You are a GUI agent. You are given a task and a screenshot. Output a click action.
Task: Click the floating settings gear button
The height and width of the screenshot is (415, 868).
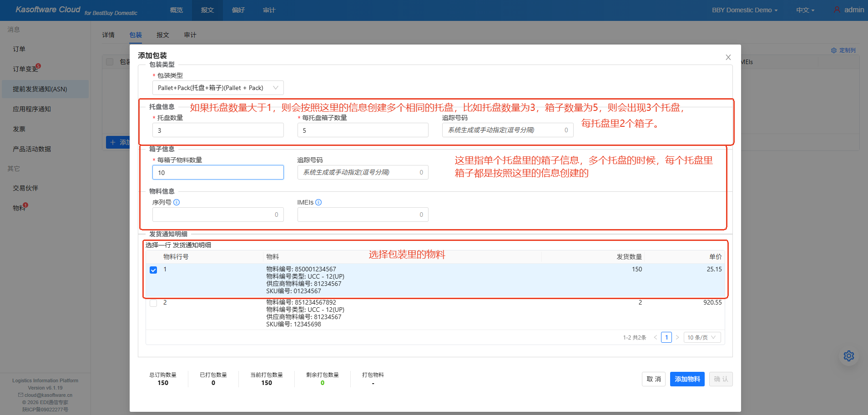pos(848,356)
